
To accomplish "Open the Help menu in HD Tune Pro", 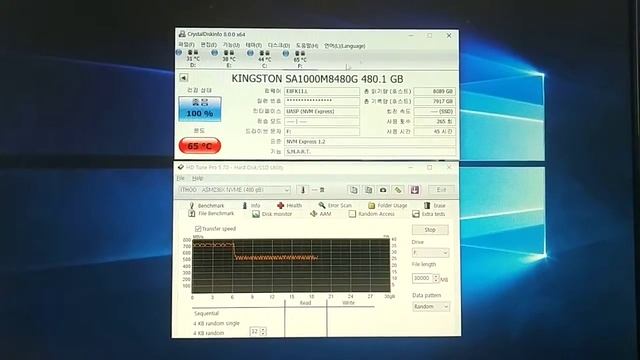I will (x=198, y=178).
